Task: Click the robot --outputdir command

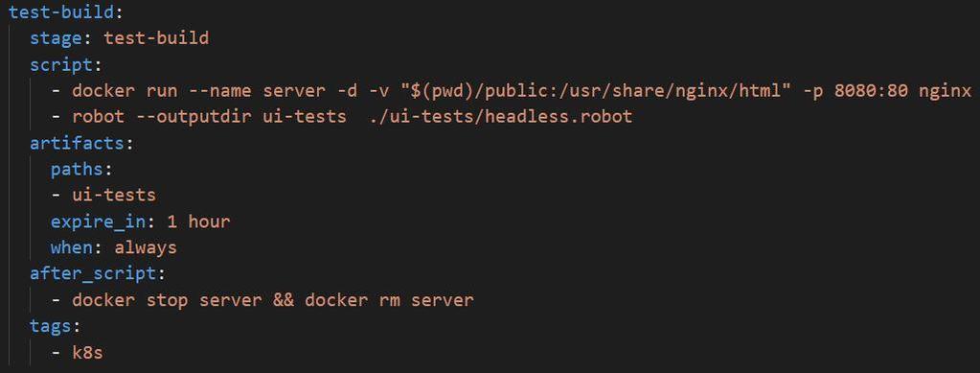Action: point(162,117)
